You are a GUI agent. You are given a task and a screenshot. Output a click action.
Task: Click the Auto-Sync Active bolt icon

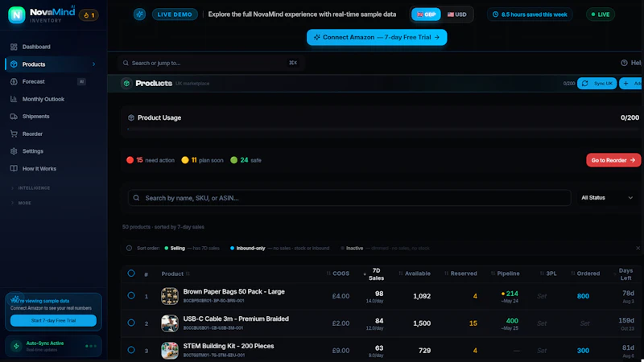coord(16,346)
